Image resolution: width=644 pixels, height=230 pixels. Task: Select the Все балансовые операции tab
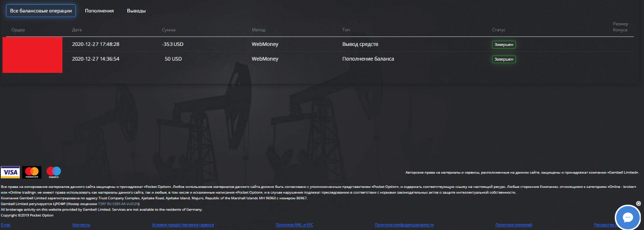coord(40,11)
